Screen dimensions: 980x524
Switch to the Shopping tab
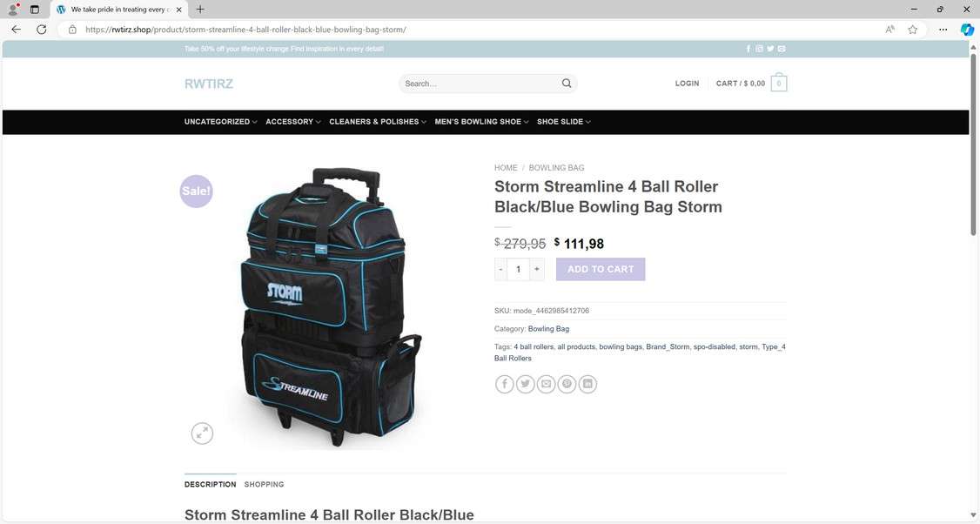point(264,485)
